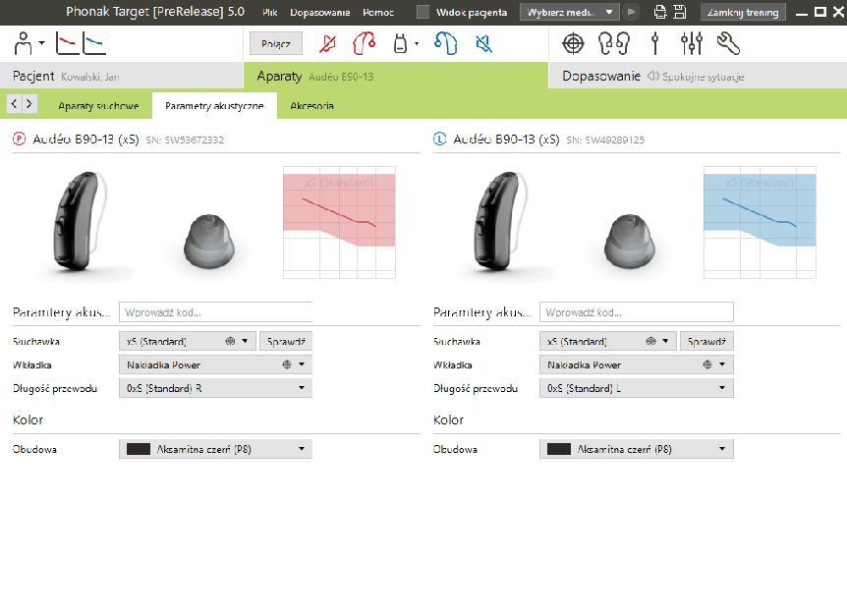Click the blue L left-side marker icon
The height and width of the screenshot is (616, 847).
click(x=439, y=140)
